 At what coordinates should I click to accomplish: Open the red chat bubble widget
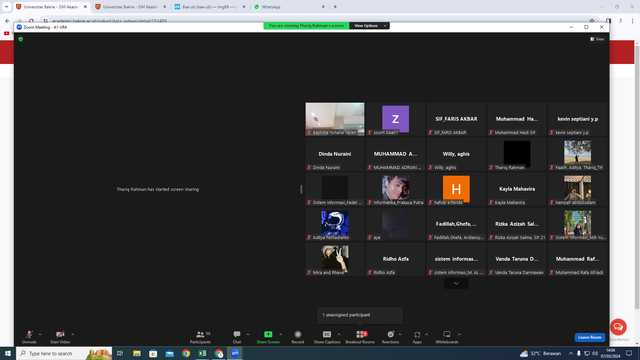click(x=618, y=327)
